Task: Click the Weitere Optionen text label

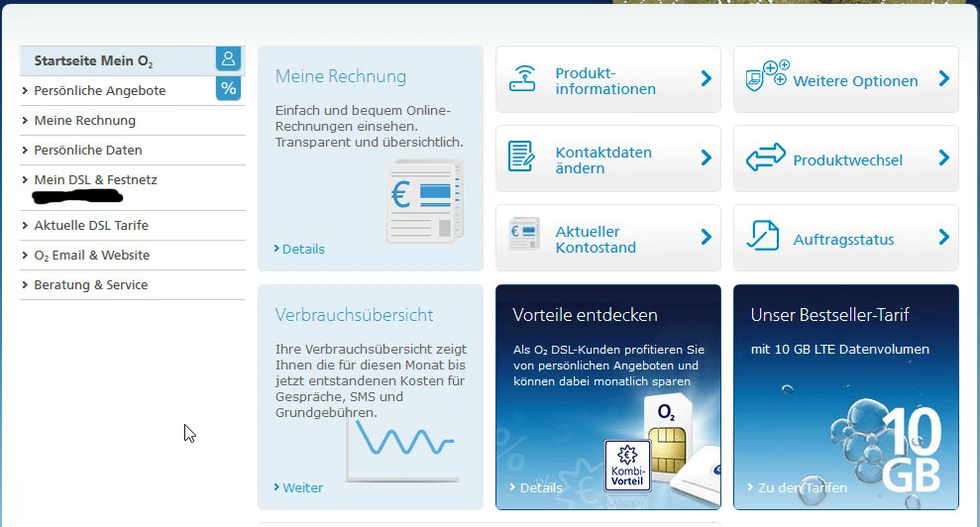Action: pos(855,81)
